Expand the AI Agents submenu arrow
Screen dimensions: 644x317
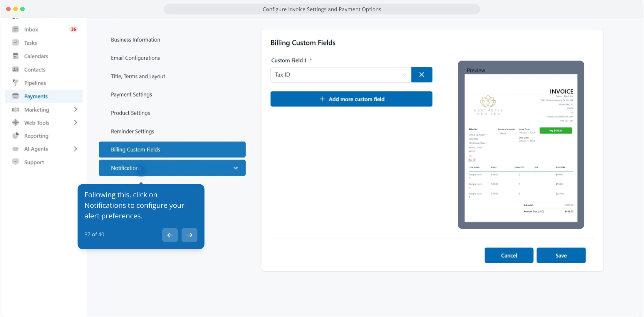click(x=76, y=149)
